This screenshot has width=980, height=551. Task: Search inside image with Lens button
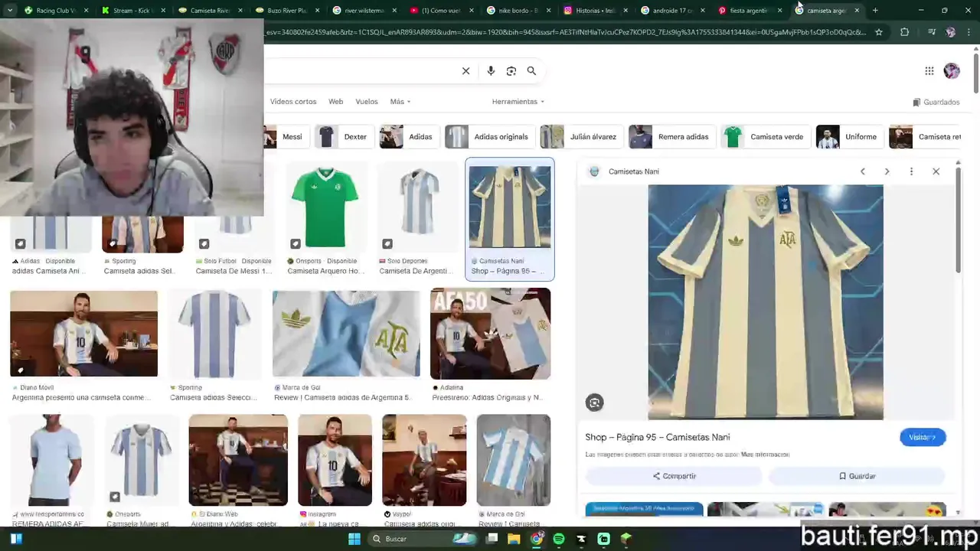coord(595,403)
